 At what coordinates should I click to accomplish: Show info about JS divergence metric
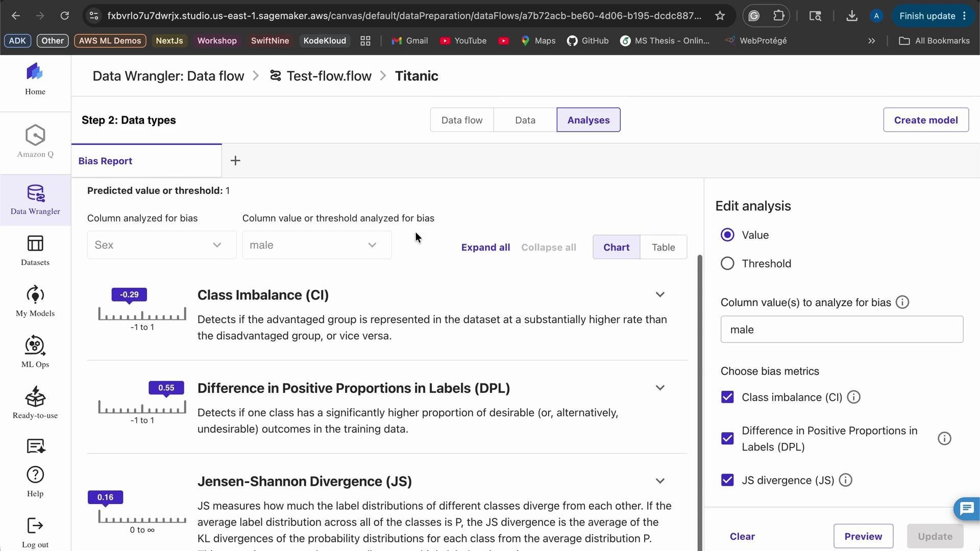846,480
